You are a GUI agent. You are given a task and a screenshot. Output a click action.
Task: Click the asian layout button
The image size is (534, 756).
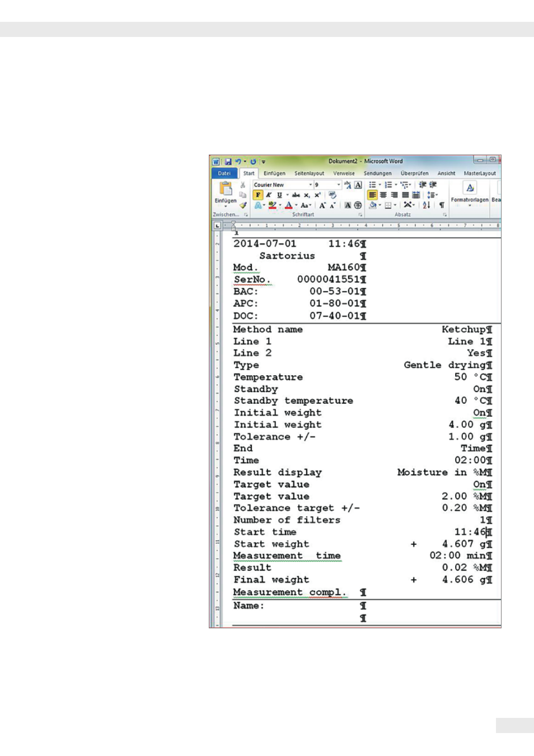coord(410,206)
